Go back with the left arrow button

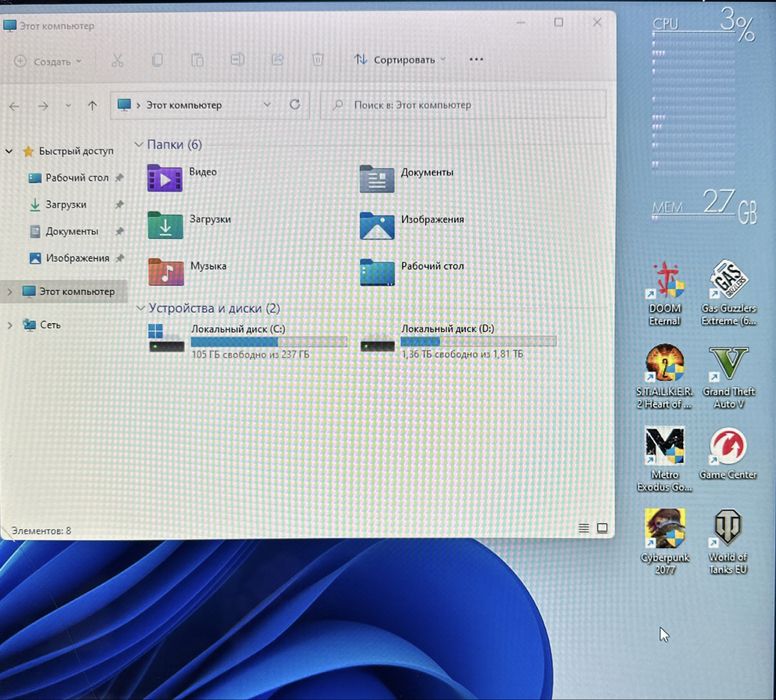14,106
